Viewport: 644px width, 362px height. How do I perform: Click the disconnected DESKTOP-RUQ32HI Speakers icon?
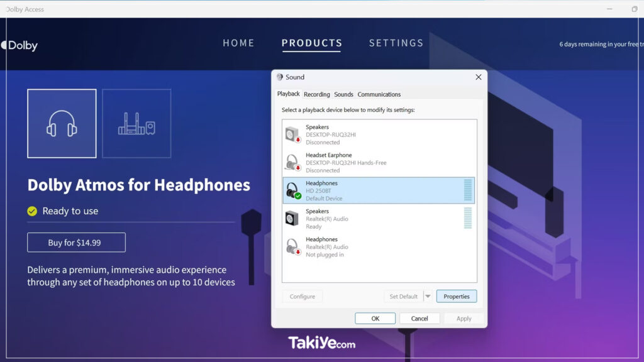click(293, 134)
